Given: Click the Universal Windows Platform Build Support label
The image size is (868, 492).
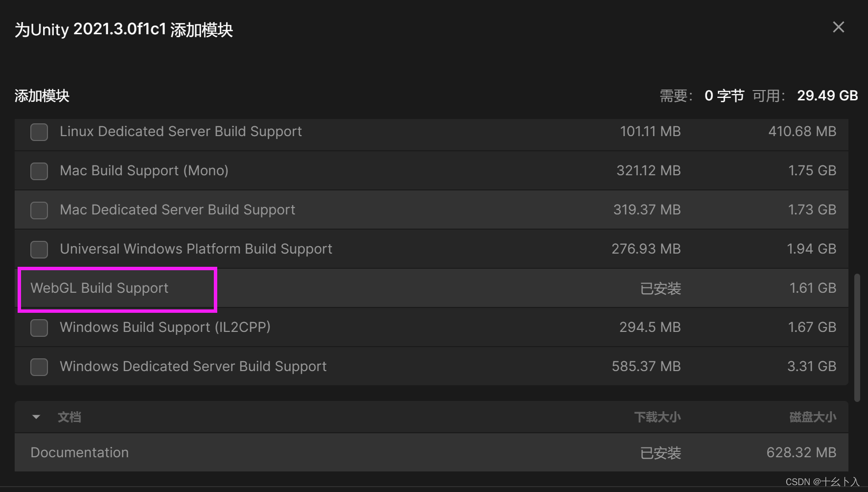Looking at the screenshot, I should [196, 249].
